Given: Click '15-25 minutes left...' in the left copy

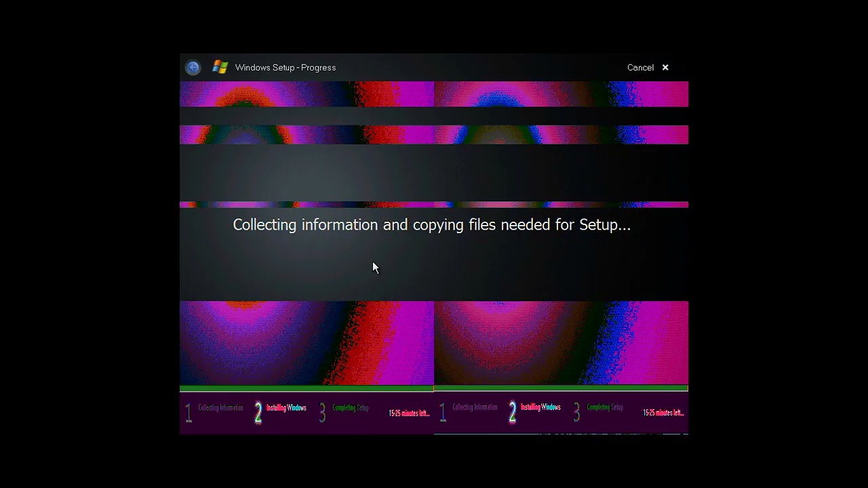Looking at the screenshot, I should tap(409, 413).
